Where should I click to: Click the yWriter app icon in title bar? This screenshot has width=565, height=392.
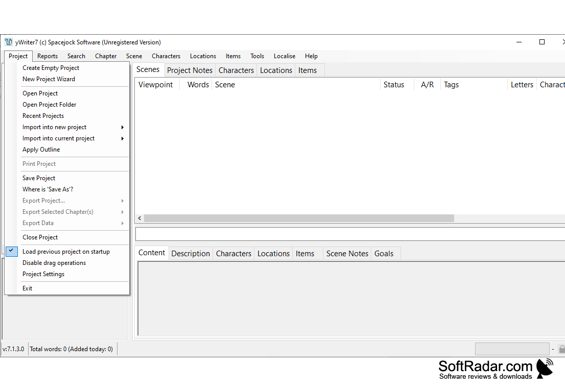tap(8, 42)
